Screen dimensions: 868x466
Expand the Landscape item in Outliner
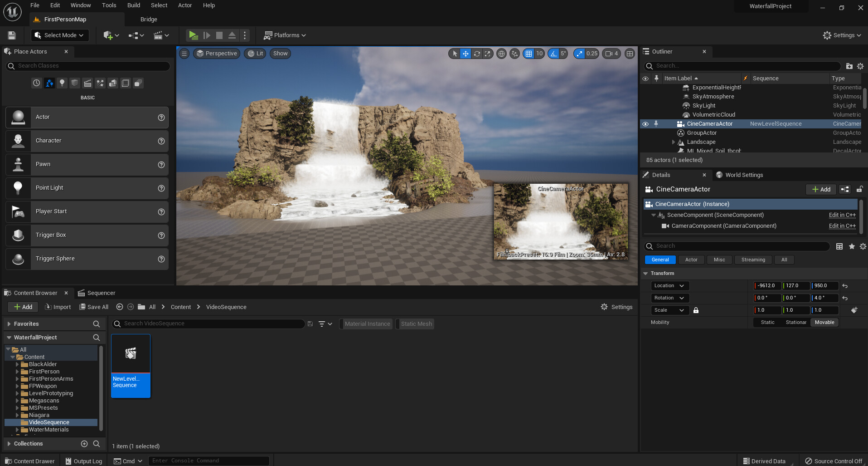674,142
